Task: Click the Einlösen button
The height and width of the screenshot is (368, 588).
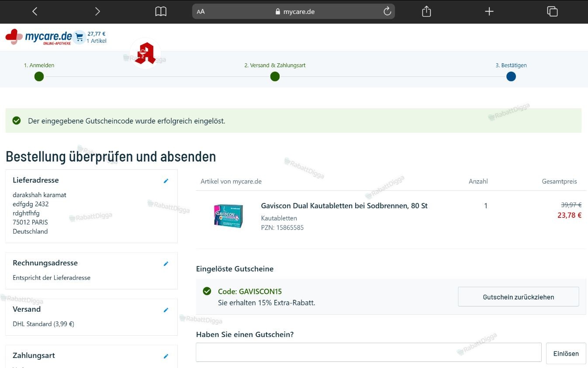Action: coord(566,354)
